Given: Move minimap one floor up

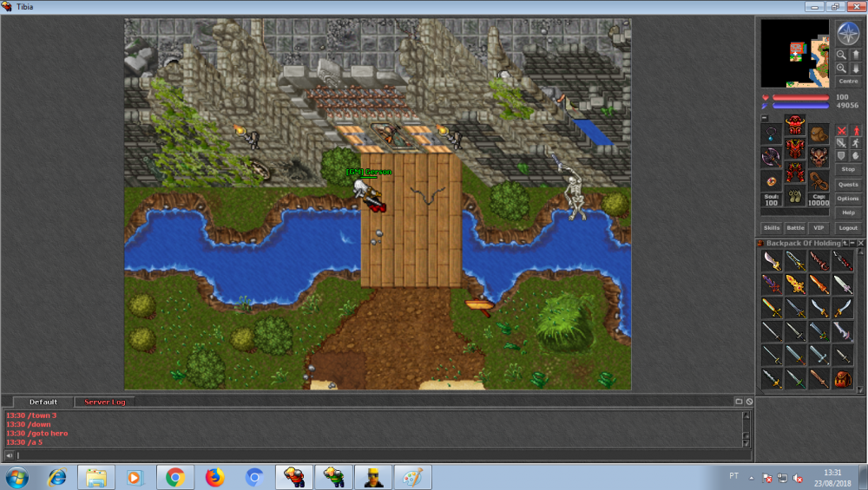Looking at the screenshot, I should [x=855, y=55].
